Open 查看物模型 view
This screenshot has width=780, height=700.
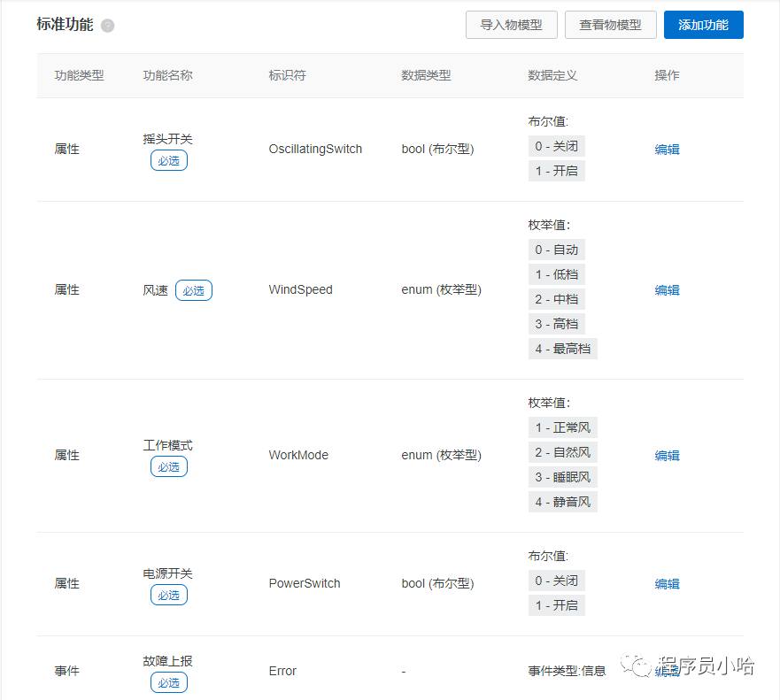pos(610,25)
